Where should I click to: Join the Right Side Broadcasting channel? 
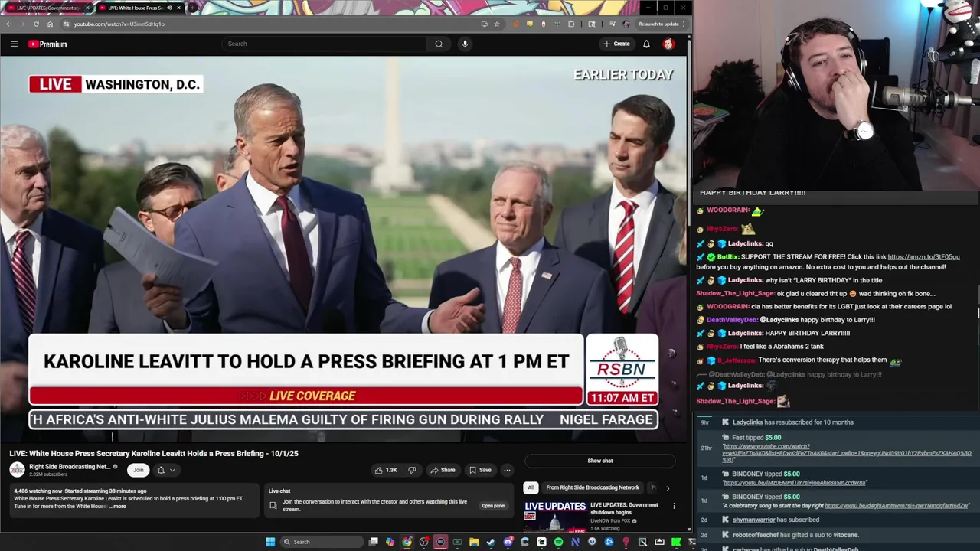(x=138, y=470)
